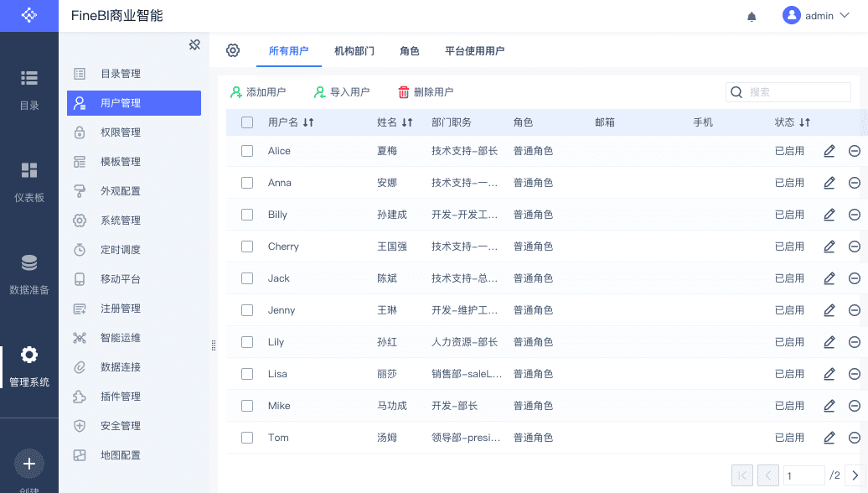The width and height of the screenshot is (868, 493).
Task: Unpin the side menu with pin icon
Action: [x=194, y=44]
